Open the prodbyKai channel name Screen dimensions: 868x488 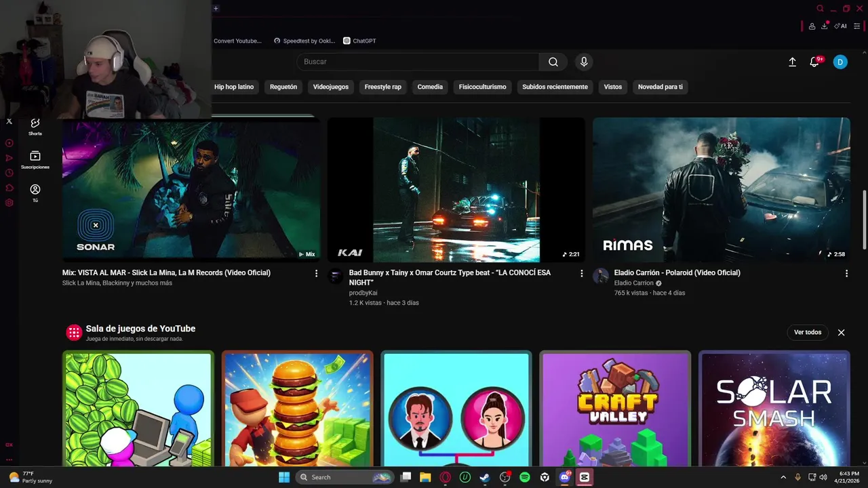pos(363,293)
